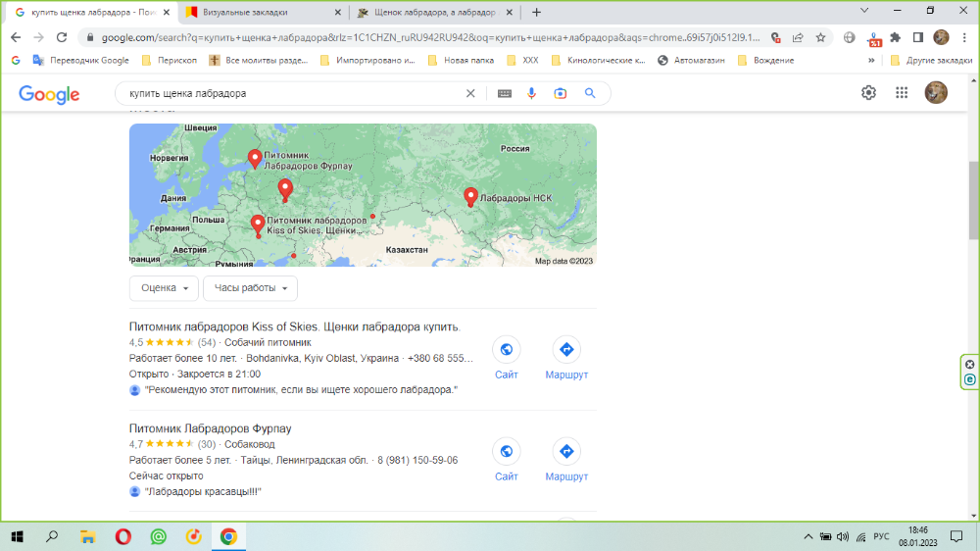This screenshot has height=551, width=980.
Task: Show hidden system tray icons
Action: coord(808,536)
